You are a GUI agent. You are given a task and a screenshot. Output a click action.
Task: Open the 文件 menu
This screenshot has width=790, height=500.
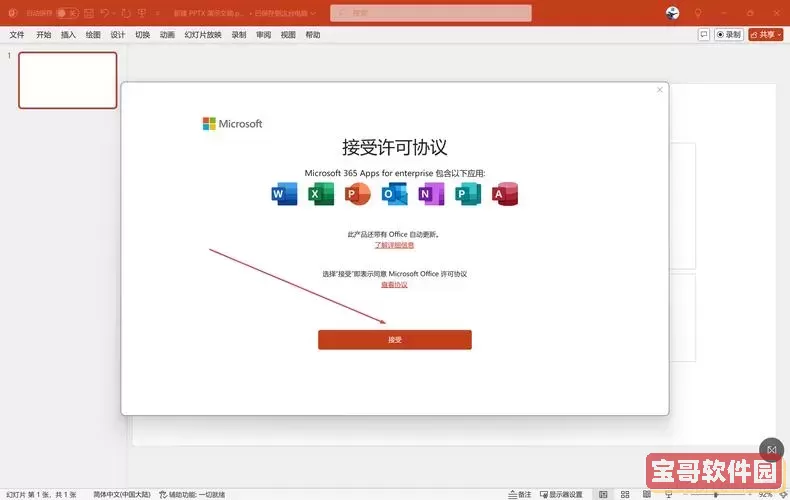tap(17, 34)
